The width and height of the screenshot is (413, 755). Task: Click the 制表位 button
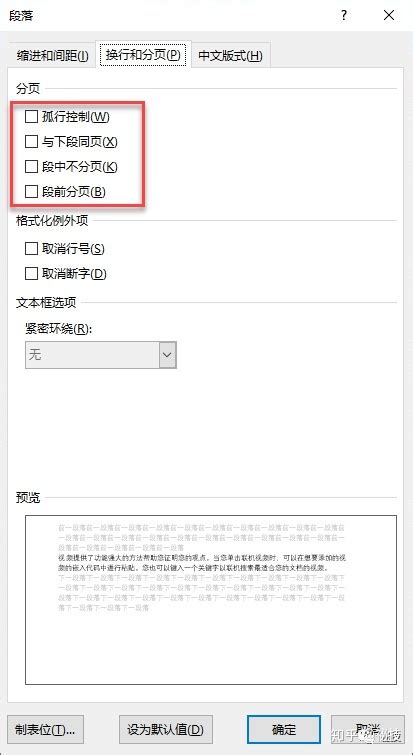pyautogui.click(x=46, y=729)
